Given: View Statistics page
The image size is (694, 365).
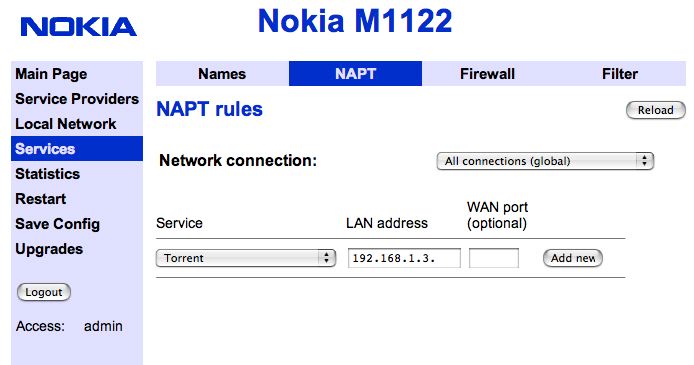Looking at the screenshot, I should pos(47,174).
